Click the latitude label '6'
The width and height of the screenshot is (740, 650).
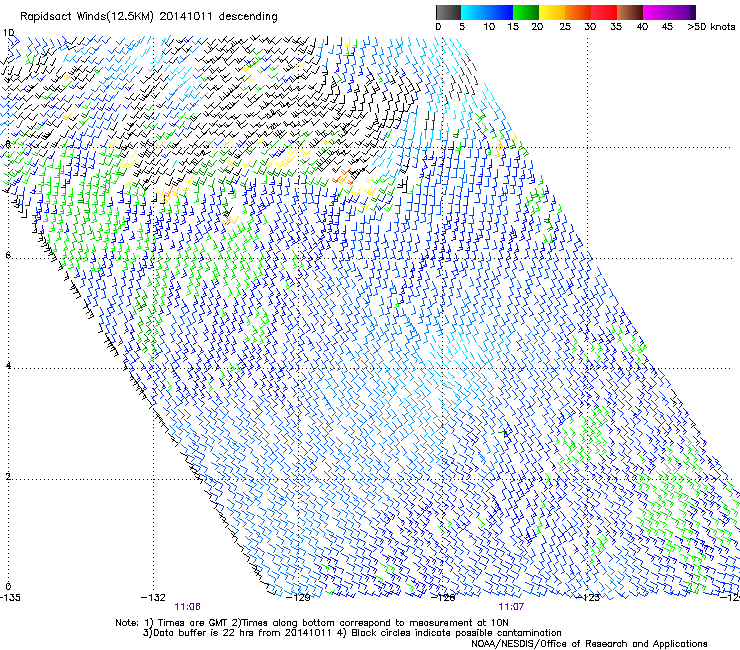(x=8, y=255)
